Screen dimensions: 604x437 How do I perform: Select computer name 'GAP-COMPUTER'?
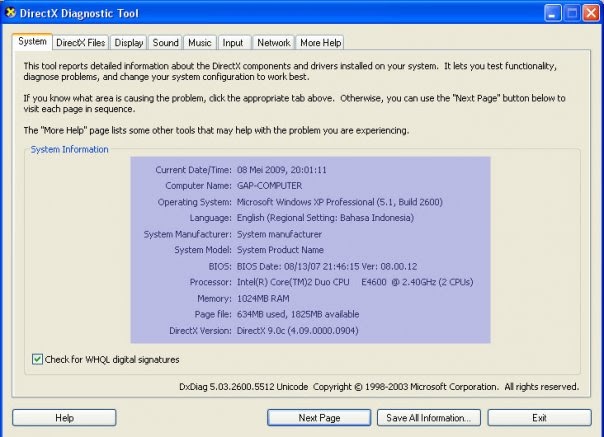[269, 186]
